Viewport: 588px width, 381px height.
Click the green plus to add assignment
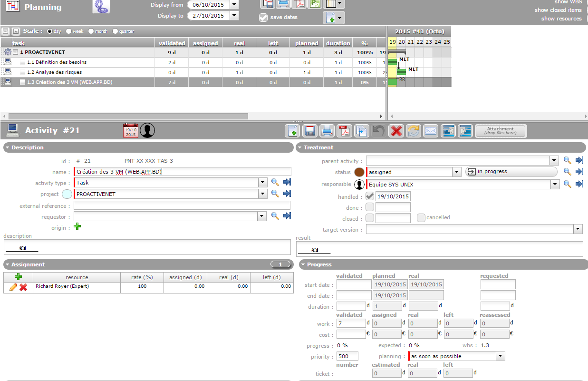click(x=19, y=277)
